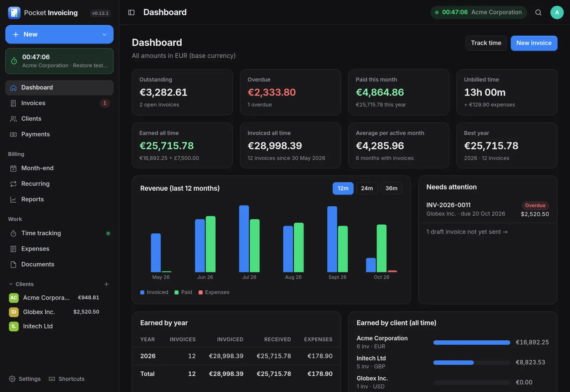The width and height of the screenshot is (570, 392).
Task: Click the running timer stopwatch icon
Action: pyautogui.click(x=14, y=61)
